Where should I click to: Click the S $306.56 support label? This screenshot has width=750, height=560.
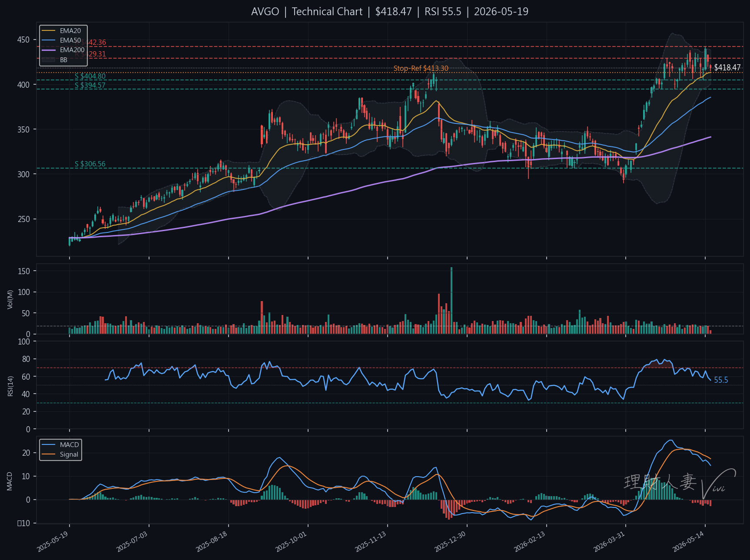point(90,164)
